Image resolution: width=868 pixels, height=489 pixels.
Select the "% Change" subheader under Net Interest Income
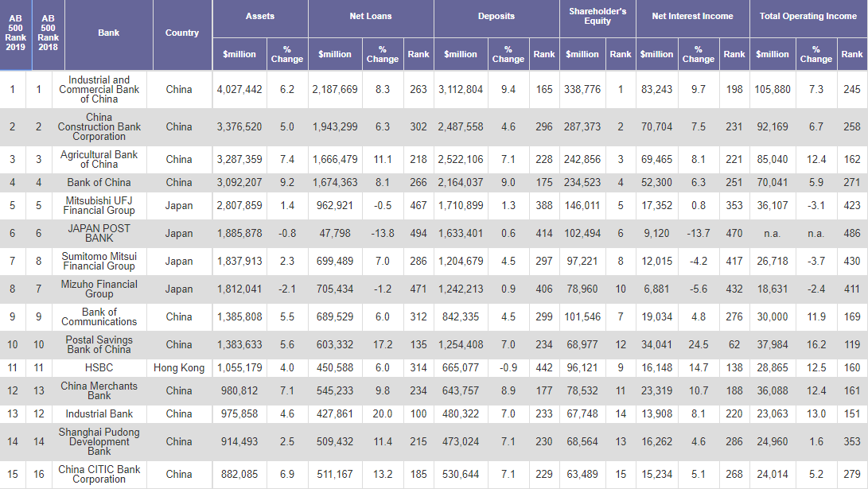[x=699, y=54]
